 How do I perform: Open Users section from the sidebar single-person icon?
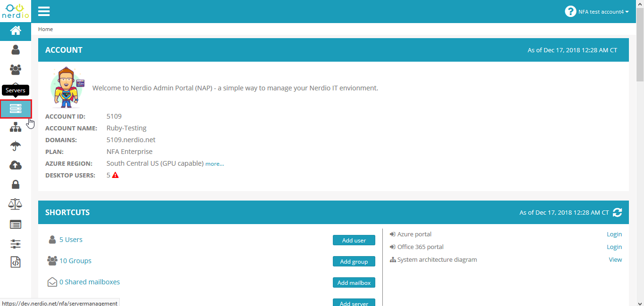16,49
